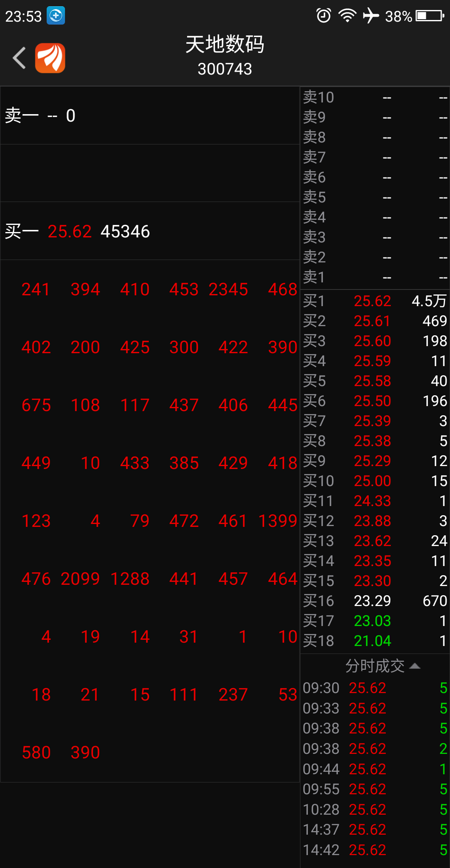Image resolution: width=450 pixels, height=868 pixels.
Task: Select the 买5 25.58 row
Action: 375,381
